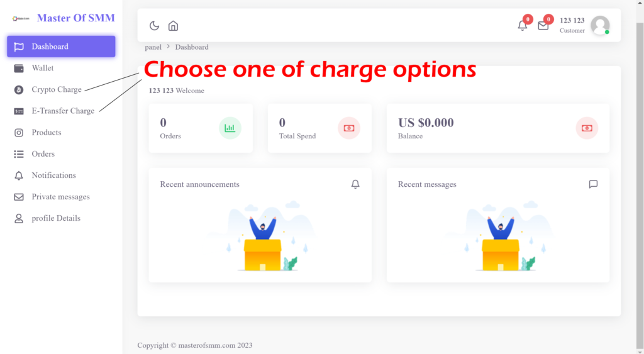Select the Dashboard sidebar item
644x354 pixels.
point(61,47)
